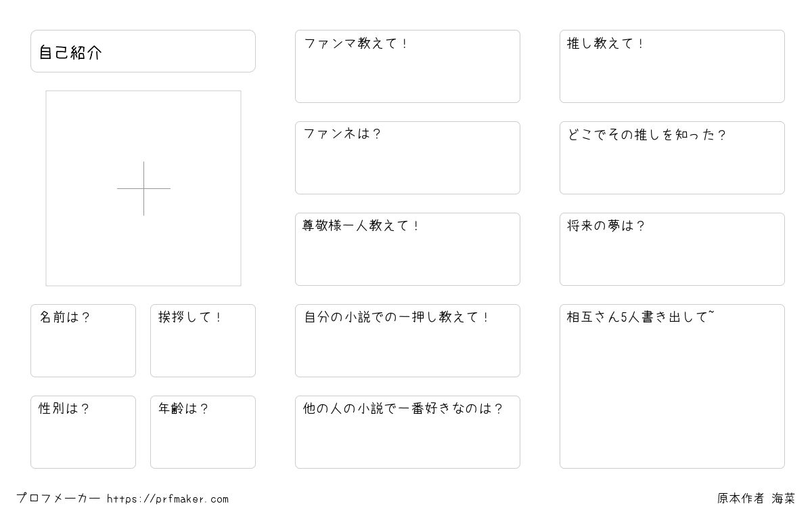Select the 尊敬様一人教えて！ box
The height and width of the screenshot is (508, 812).
pos(407,249)
